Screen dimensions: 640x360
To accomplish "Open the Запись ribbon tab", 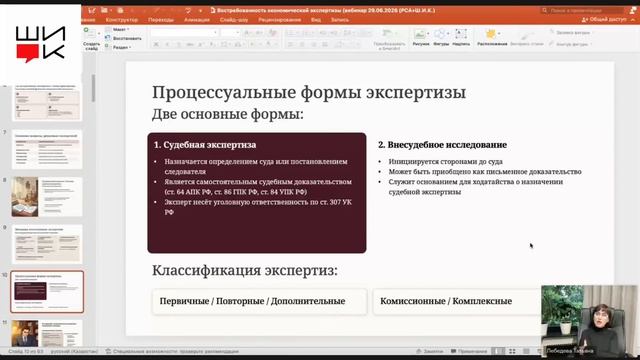I will click(x=340, y=20).
